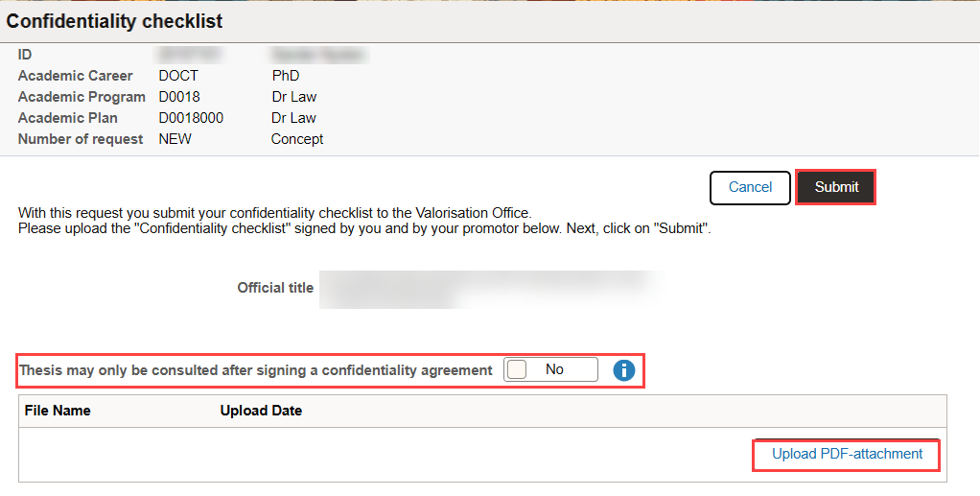Select the DOCT academic career code
Screen dimensions: 980x496
(178, 76)
